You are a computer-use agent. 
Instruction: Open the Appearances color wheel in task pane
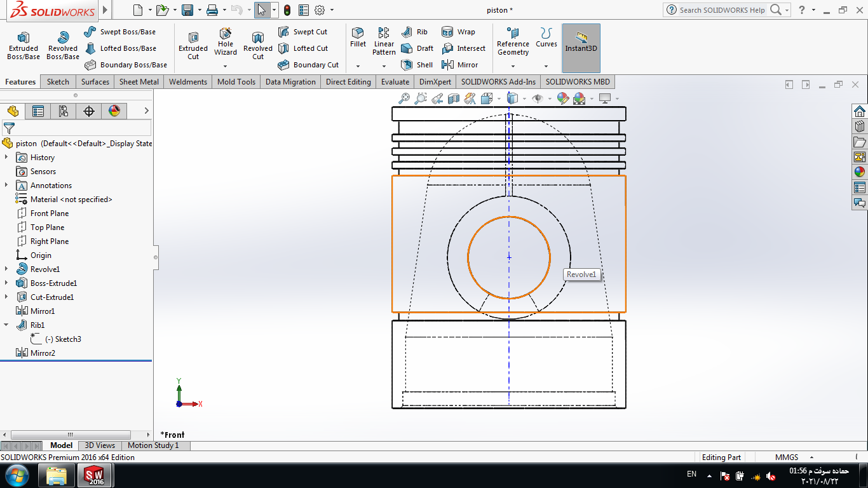(x=859, y=172)
